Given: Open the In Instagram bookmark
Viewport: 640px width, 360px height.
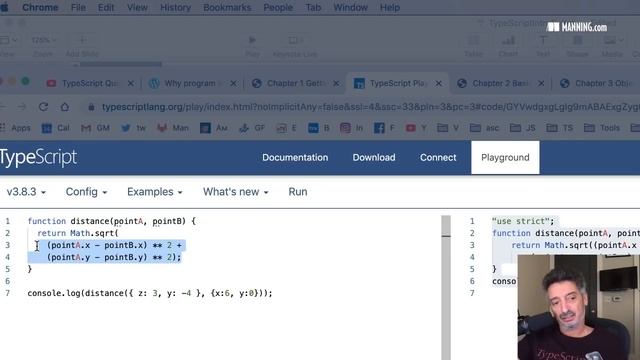Looking at the screenshot, I should (x=352, y=128).
